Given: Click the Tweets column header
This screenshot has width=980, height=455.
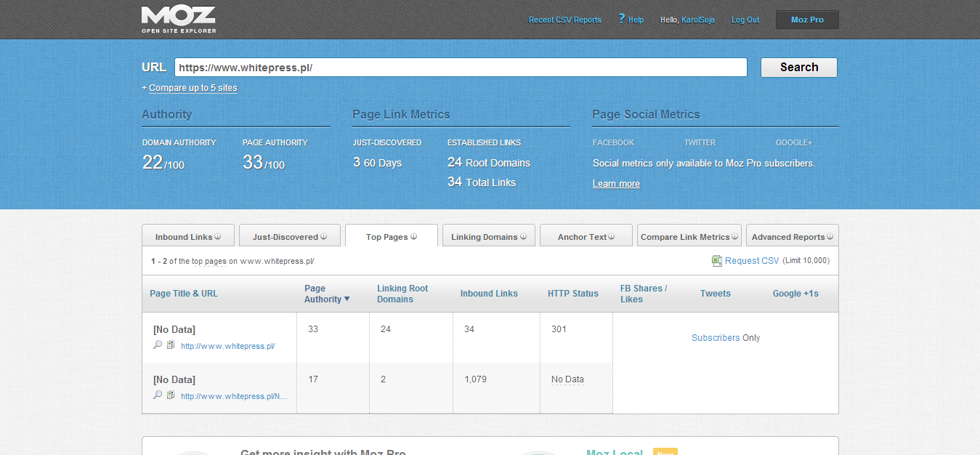Looking at the screenshot, I should (x=716, y=294).
